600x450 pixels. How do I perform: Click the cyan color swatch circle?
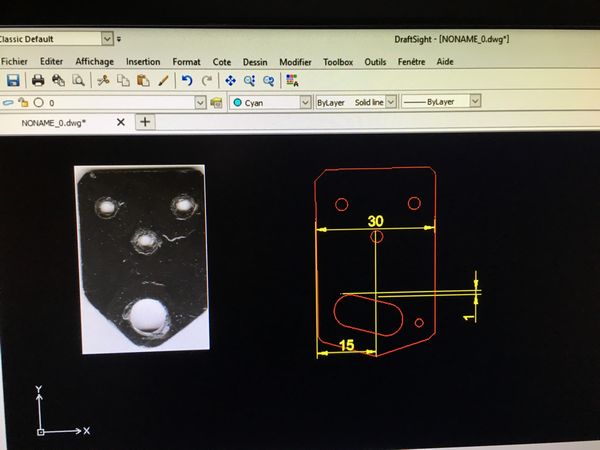237,103
